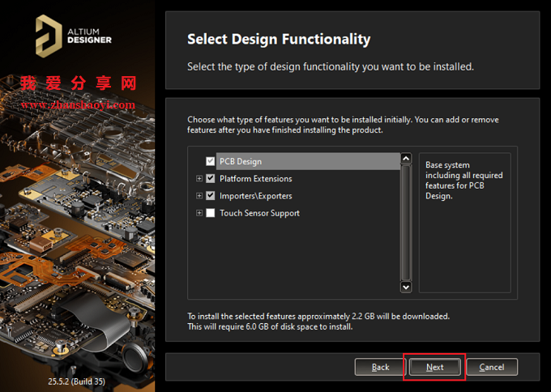Enable the Touch Sensor Support checkbox
551x392 pixels.
tap(210, 213)
